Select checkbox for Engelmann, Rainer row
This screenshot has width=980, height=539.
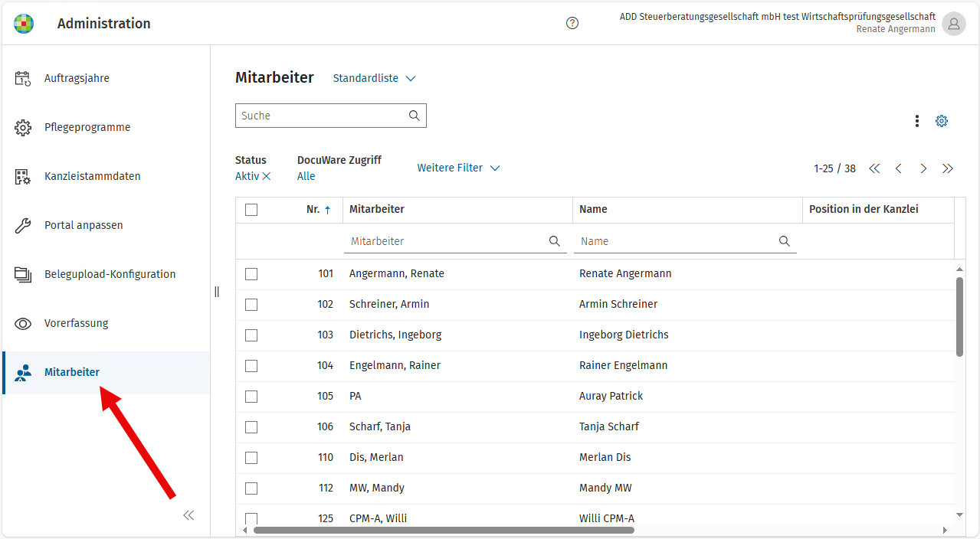click(251, 366)
